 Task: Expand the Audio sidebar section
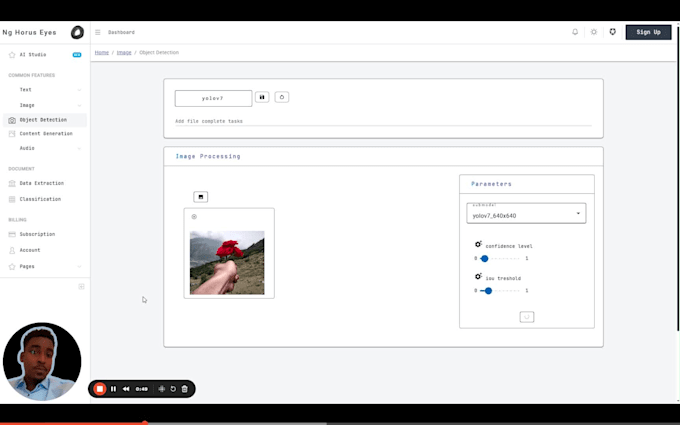click(45, 148)
